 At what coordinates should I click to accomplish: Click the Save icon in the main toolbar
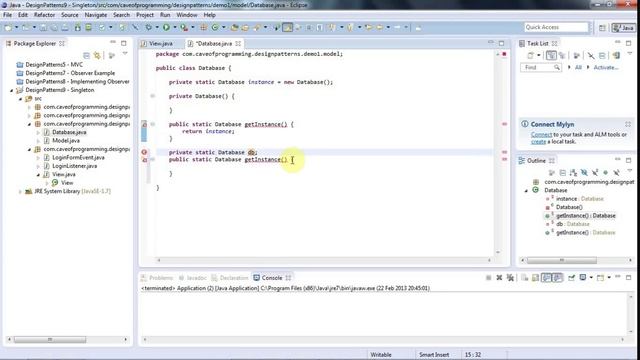point(43,27)
